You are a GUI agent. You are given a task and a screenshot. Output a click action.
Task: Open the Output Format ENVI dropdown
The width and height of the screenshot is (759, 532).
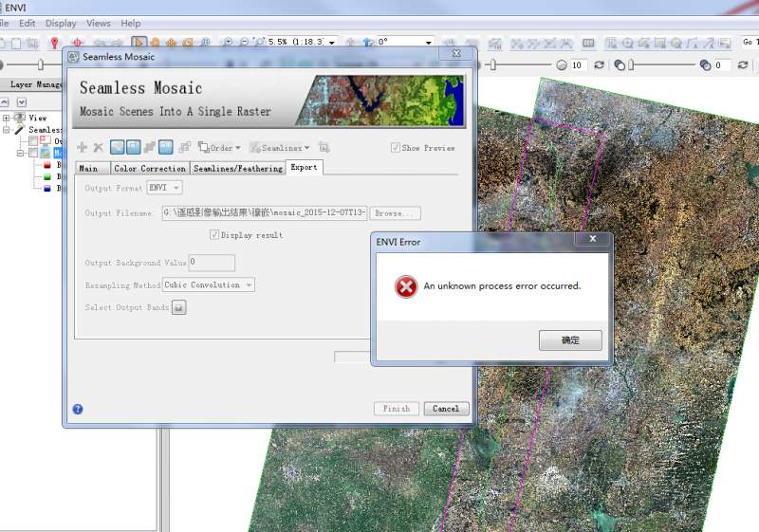(x=164, y=188)
